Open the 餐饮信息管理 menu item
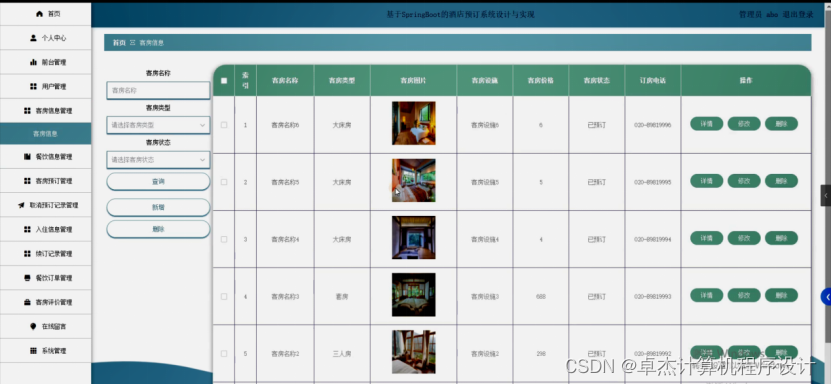832x385 pixels. click(x=46, y=157)
